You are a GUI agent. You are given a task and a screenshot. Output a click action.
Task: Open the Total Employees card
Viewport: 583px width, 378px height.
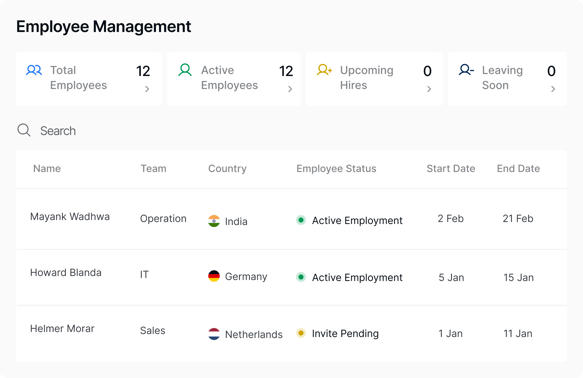[x=89, y=79]
